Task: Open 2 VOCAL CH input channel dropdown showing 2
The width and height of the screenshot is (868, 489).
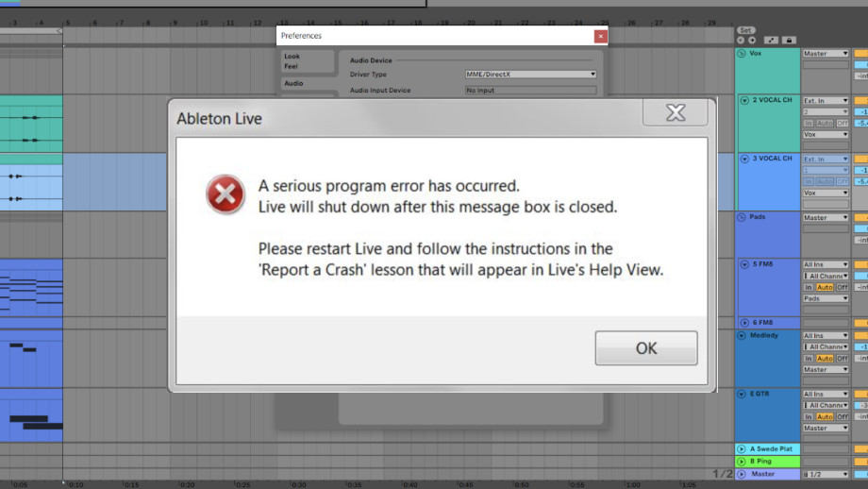Action: click(x=826, y=112)
